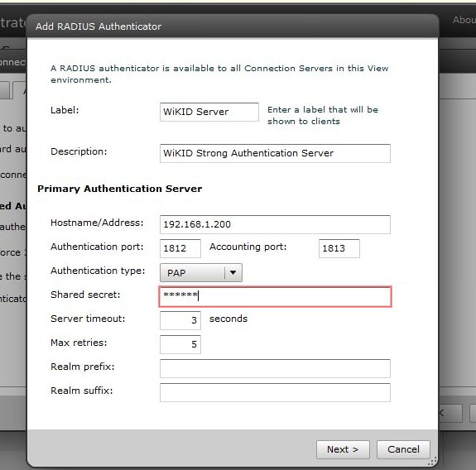
Task: Click the Cancel button
Action: point(403,449)
